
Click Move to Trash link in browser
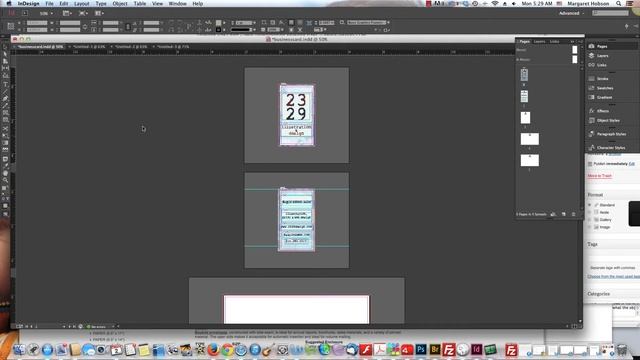[600, 176]
